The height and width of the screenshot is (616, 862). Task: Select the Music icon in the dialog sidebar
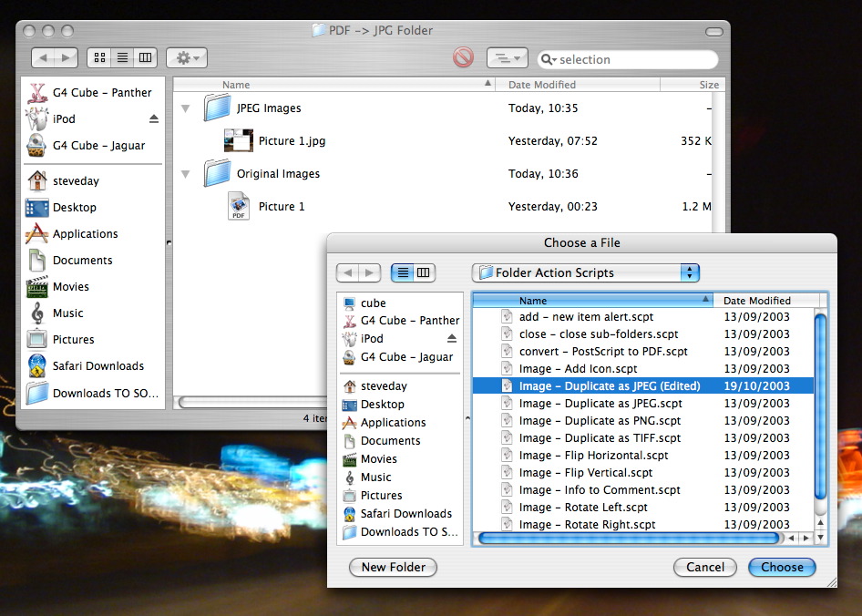[x=349, y=477]
